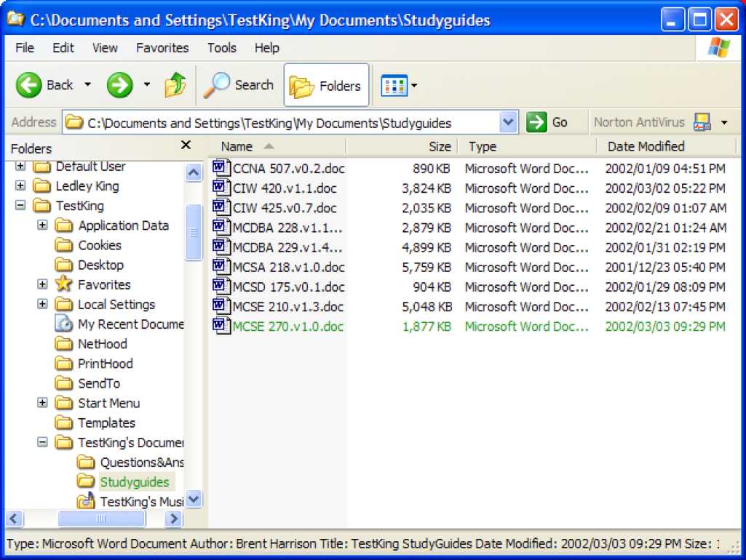Sort files by Type column
The width and height of the screenshot is (746, 560).
pyautogui.click(x=527, y=146)
